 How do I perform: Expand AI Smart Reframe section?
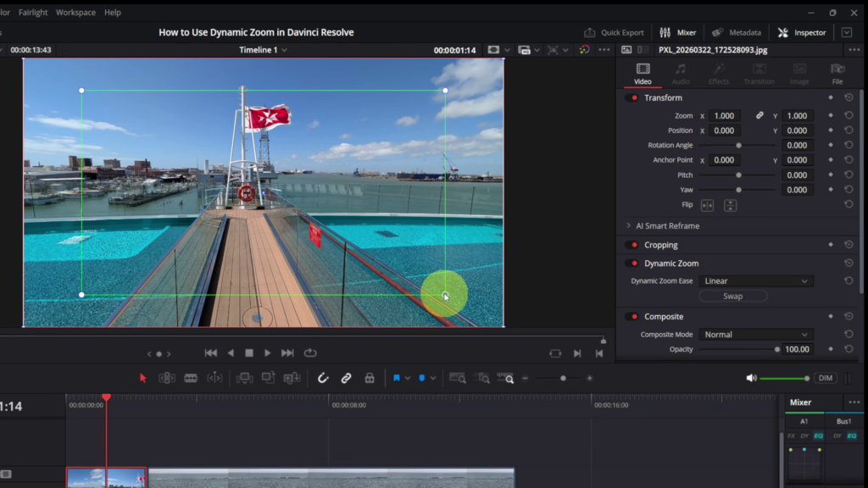tap(629, 225)
